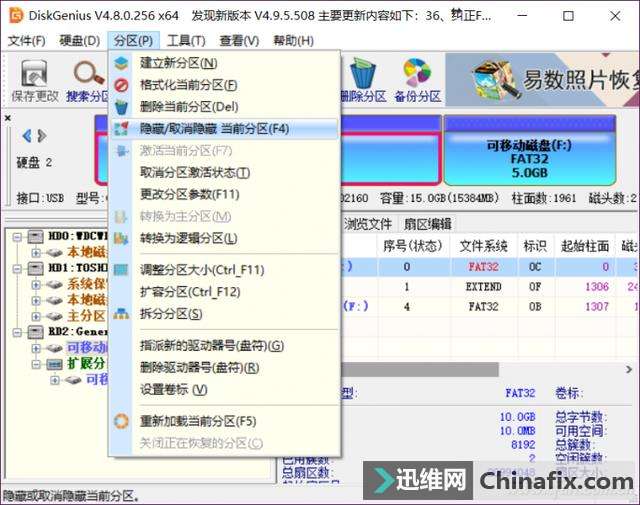640x505 pixels.
Task: Open the 文件(F) menu
Action: coord(27,41)
